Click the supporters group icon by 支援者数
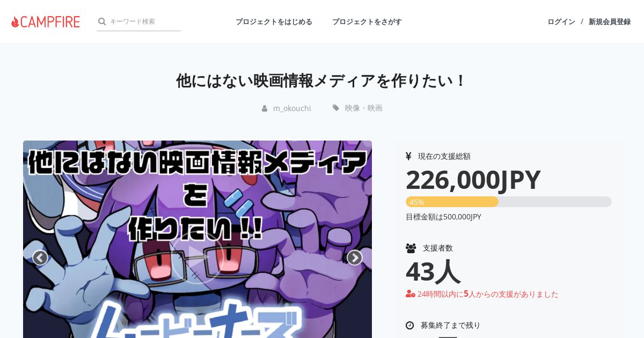 pos(411,248)
